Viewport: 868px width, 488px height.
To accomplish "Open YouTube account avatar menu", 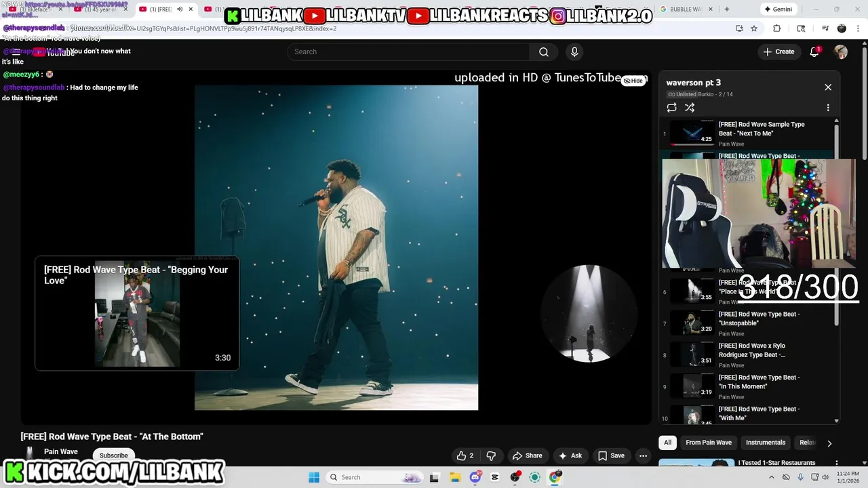I will [841, 52].
